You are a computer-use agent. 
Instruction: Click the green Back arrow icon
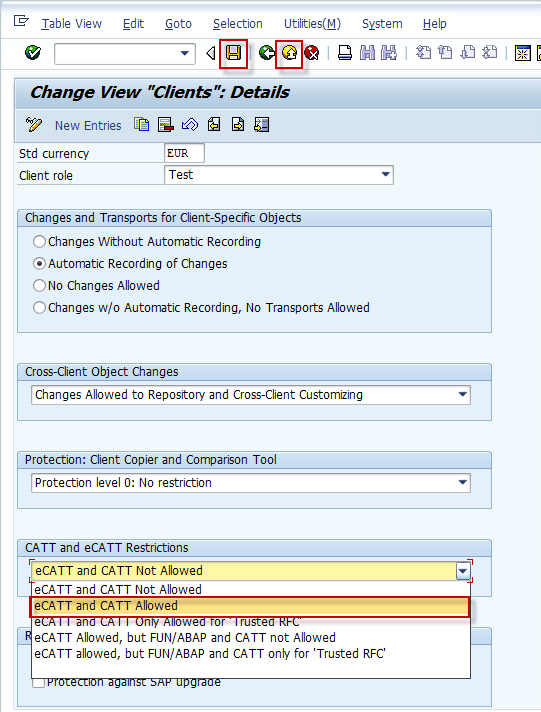pyautogui.click(x=267, y=54)
